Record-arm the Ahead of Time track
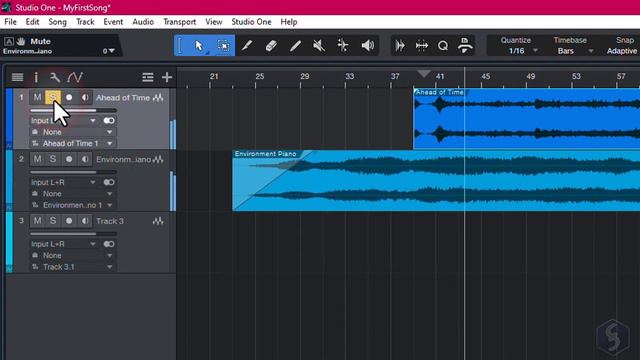Image resolution: width=640 pixels, height=360 pixels. [69, 98]
